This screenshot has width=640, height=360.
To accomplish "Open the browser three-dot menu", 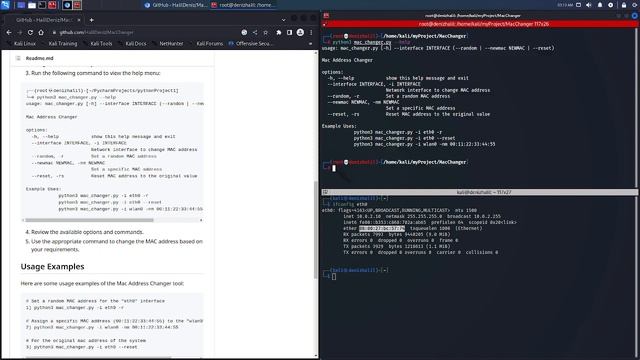I will point(311,32).
